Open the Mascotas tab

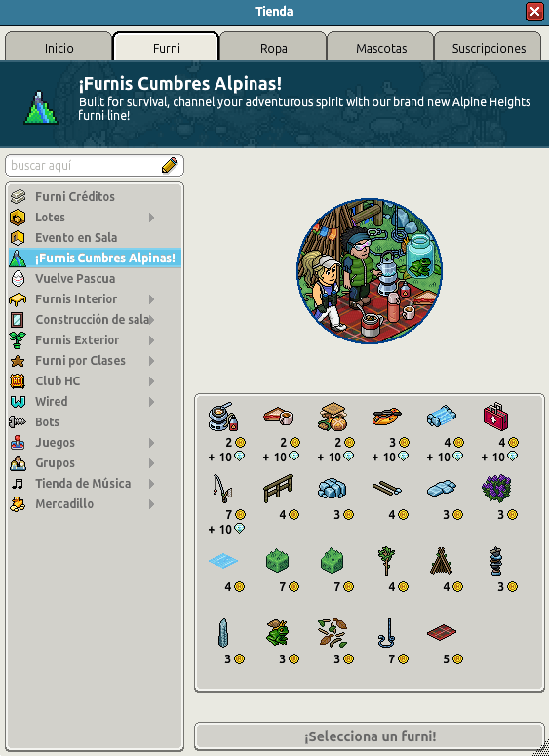(x=380, y=47)
